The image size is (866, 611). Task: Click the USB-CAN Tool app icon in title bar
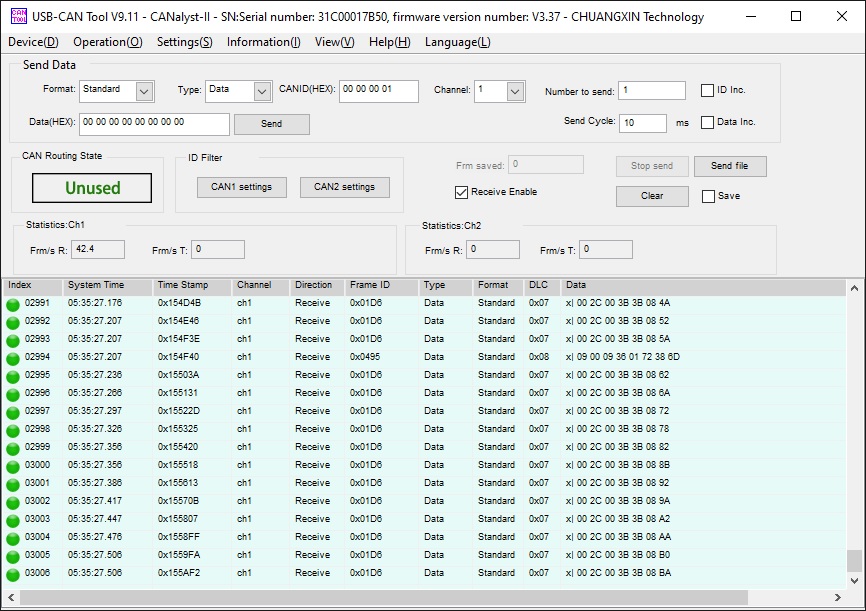(19, 17)
